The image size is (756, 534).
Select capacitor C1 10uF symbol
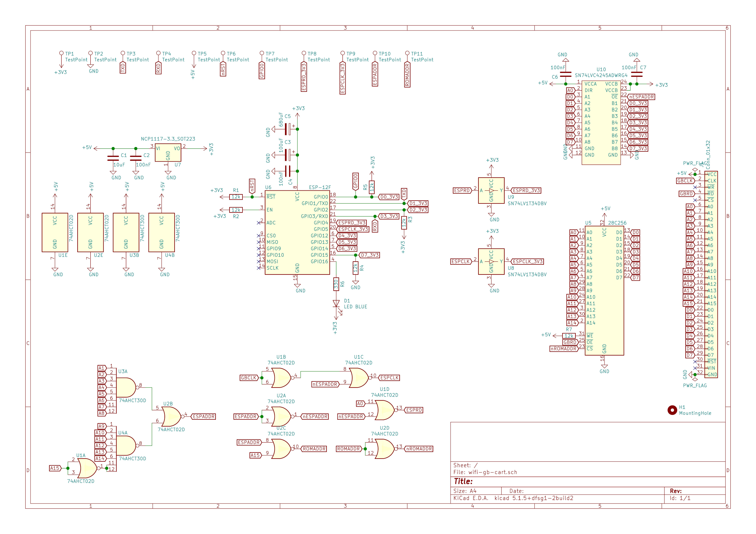113,158
